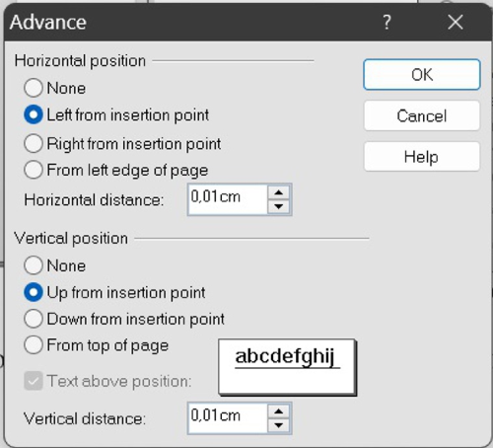Click the question mark help icon in title bar
The image size is (493, 448).
pyautogui.click(x=387, y=23)
